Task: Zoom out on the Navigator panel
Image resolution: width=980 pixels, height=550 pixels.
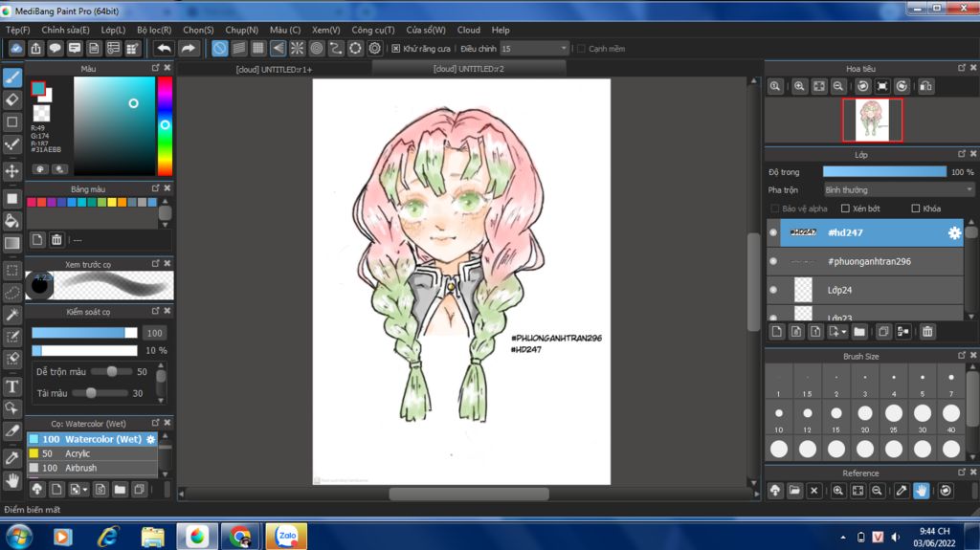Action: click(838, 86)
